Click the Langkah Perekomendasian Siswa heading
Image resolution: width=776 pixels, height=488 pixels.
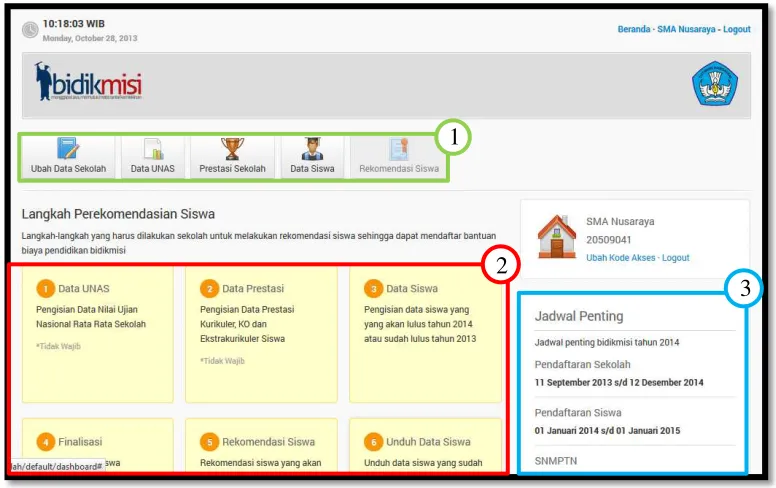(x=118, y=214)
